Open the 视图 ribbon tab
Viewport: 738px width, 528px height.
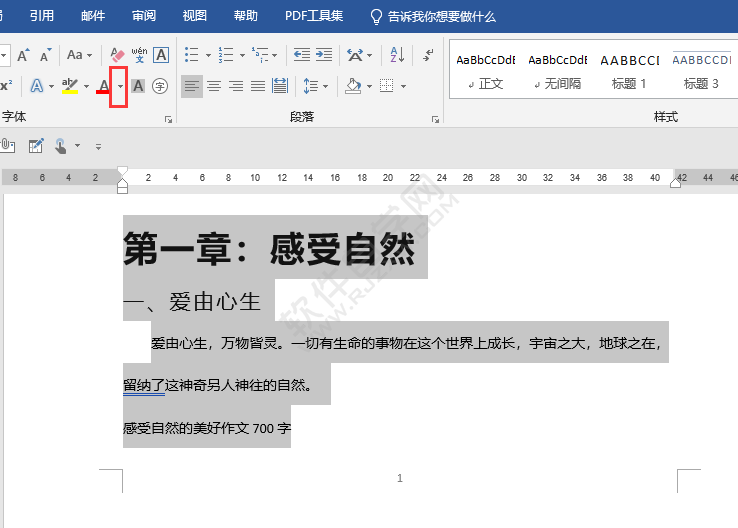tap(194, 16)
